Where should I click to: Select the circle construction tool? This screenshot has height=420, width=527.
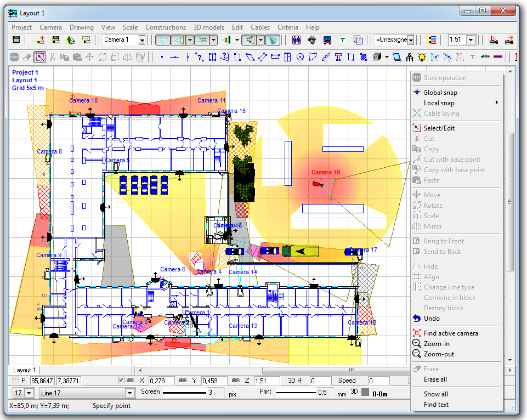(x=300, y=57)
